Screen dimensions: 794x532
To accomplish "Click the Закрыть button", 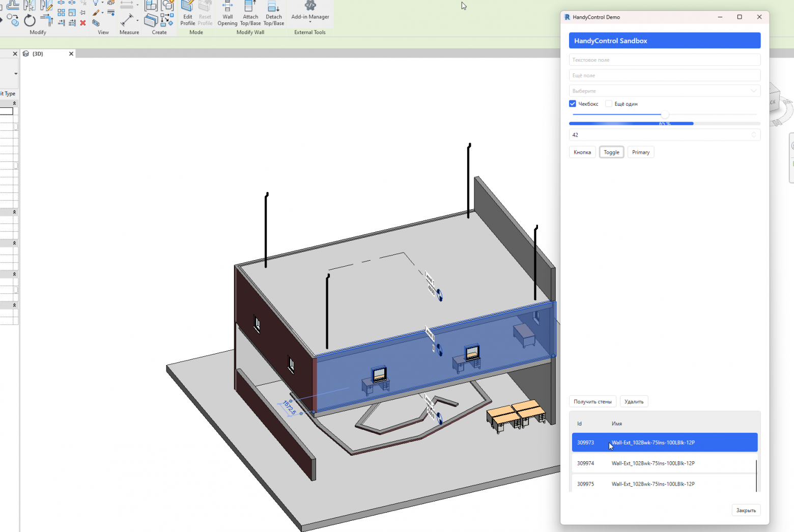I will 746,510.
